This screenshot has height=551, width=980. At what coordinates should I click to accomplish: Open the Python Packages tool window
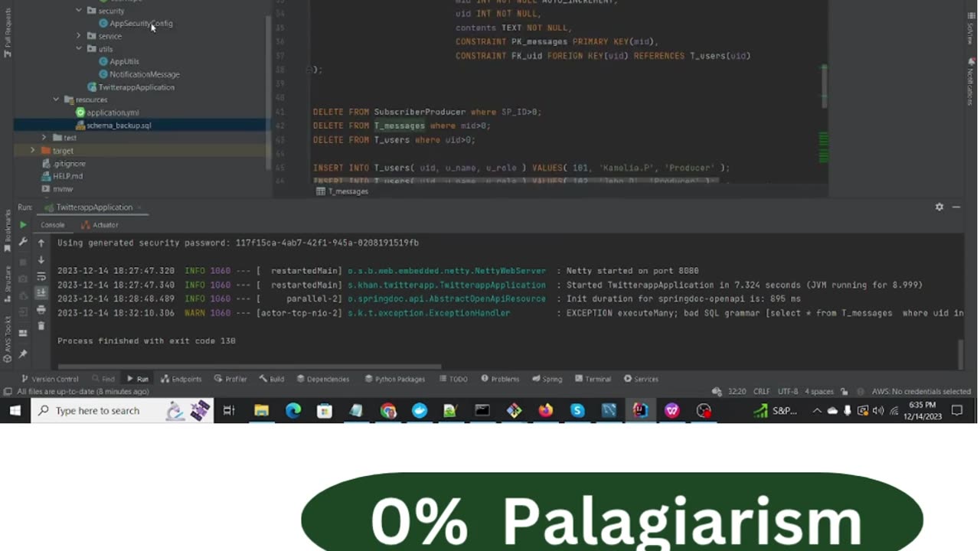(394, 379)
